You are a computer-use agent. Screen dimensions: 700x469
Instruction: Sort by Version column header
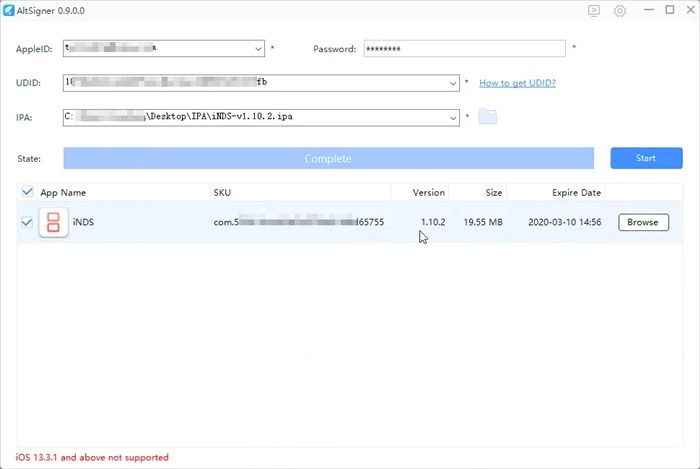tap(420, 192)
